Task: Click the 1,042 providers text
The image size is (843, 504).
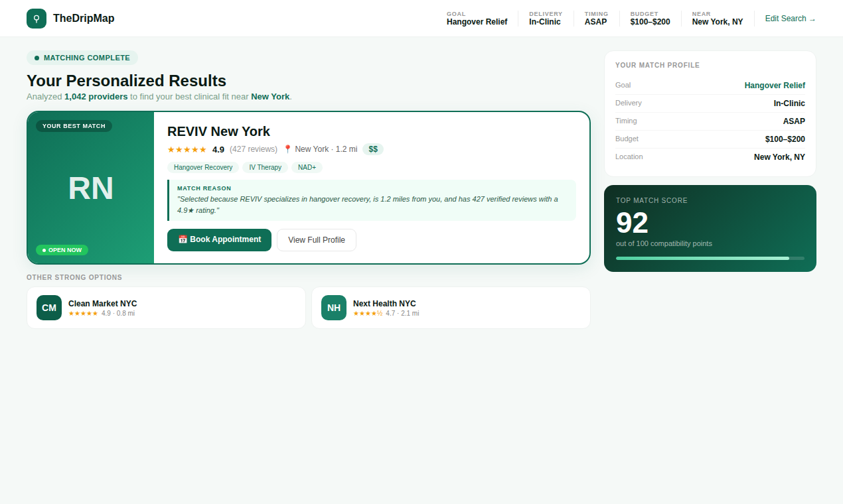Action: point(96,96)
